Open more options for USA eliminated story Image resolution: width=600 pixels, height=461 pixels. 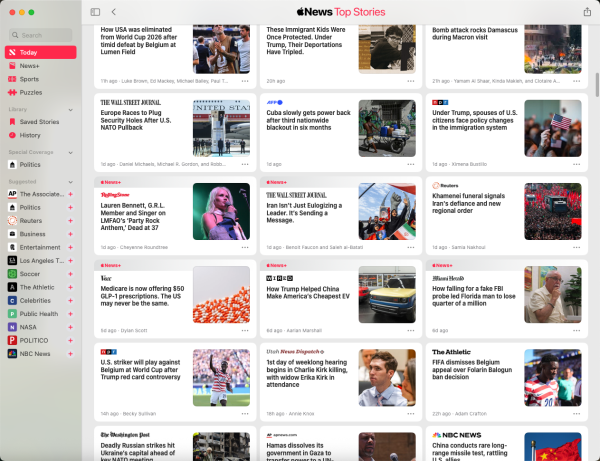point(245,81)
